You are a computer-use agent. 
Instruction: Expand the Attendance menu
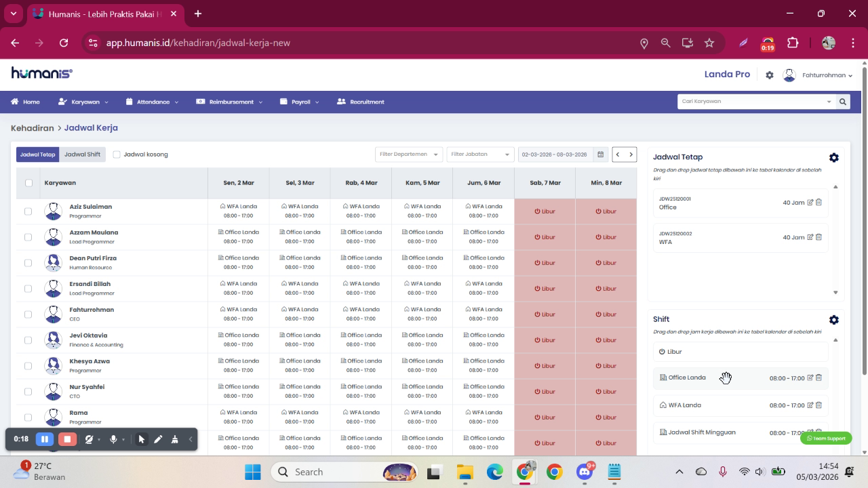click(153, 102)
